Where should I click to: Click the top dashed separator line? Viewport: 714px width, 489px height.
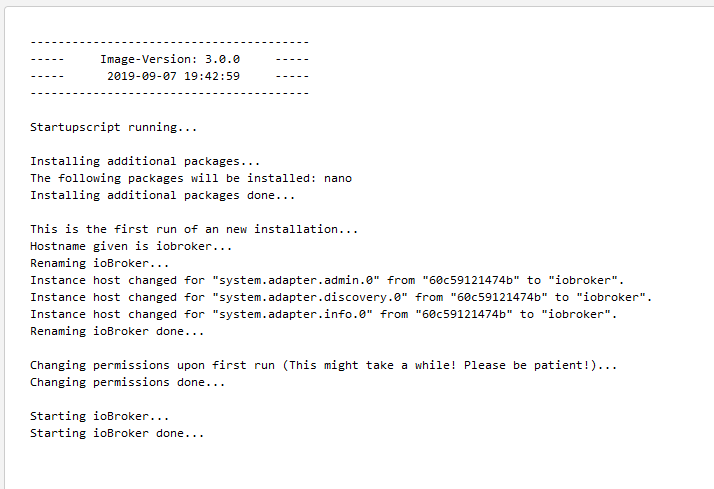(169, 42)
